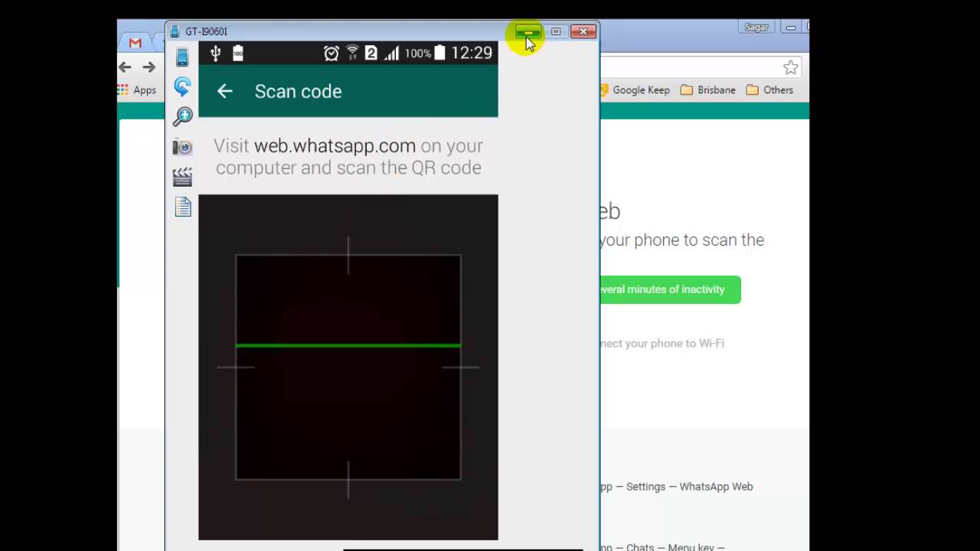Image resolution: width=980 pixels, height=551 pixels.
Task: Open the Apps shortcut in Chrome bookmarks bar
Action: click(137, 90)
